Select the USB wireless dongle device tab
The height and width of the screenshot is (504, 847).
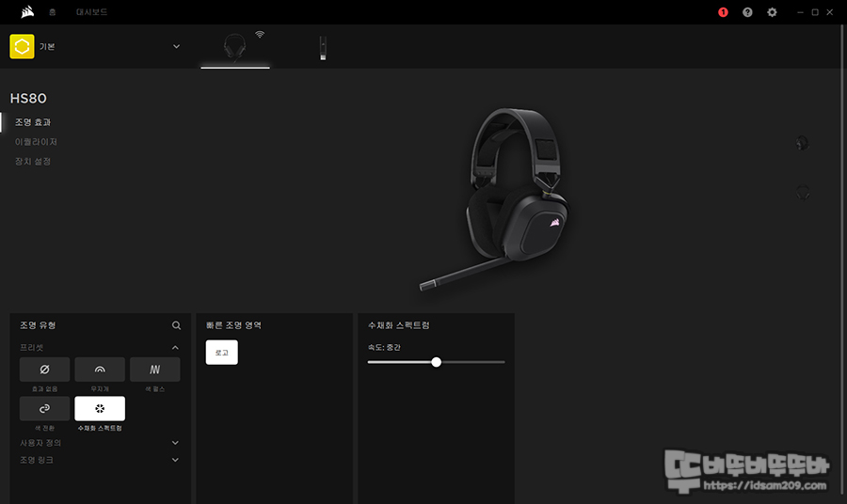[323, 48]
